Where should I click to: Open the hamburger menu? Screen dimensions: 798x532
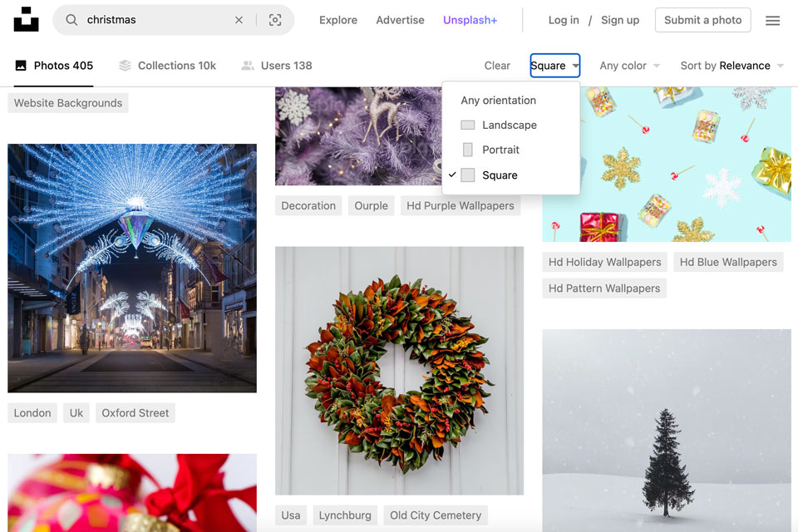(772, 20)
